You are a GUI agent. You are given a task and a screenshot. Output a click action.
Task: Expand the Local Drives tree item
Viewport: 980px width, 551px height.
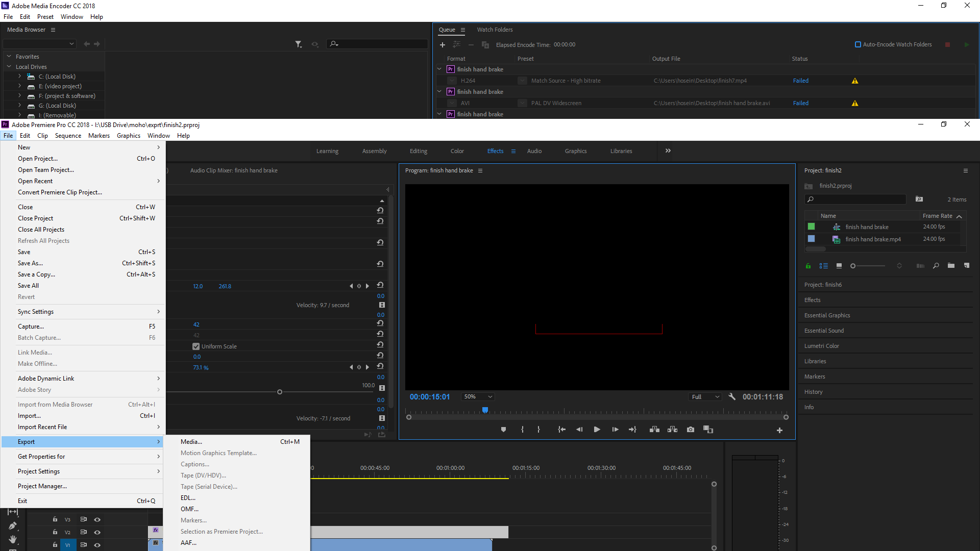pyautogui.click(x=9, y=66)
